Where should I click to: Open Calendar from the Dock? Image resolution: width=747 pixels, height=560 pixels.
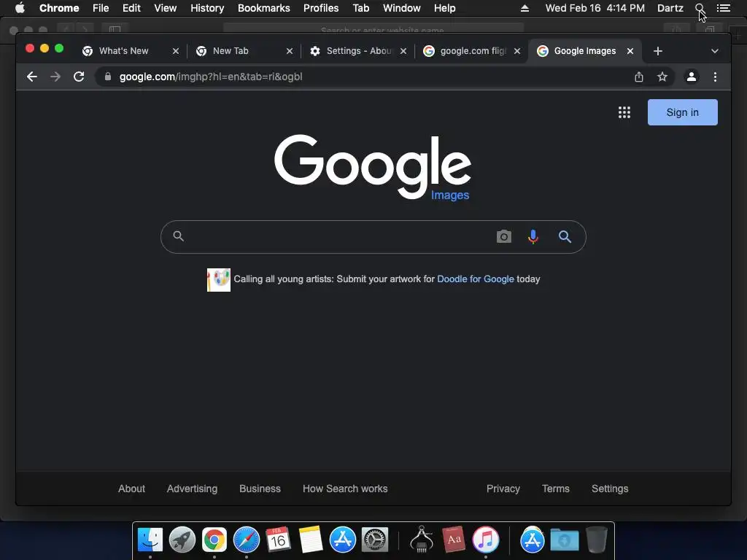click(x=278, y=540)
